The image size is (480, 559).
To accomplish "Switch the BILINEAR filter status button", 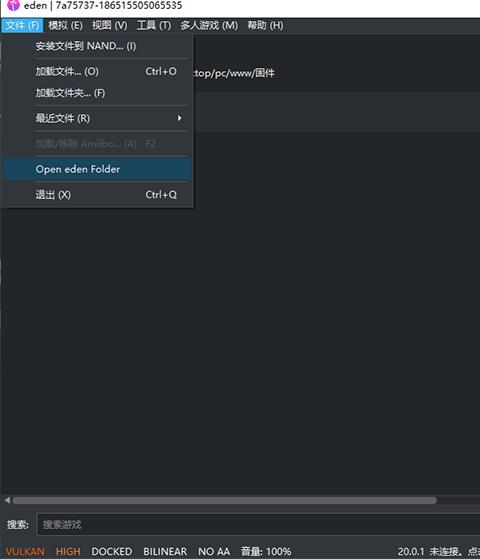I will coord(165,552).
